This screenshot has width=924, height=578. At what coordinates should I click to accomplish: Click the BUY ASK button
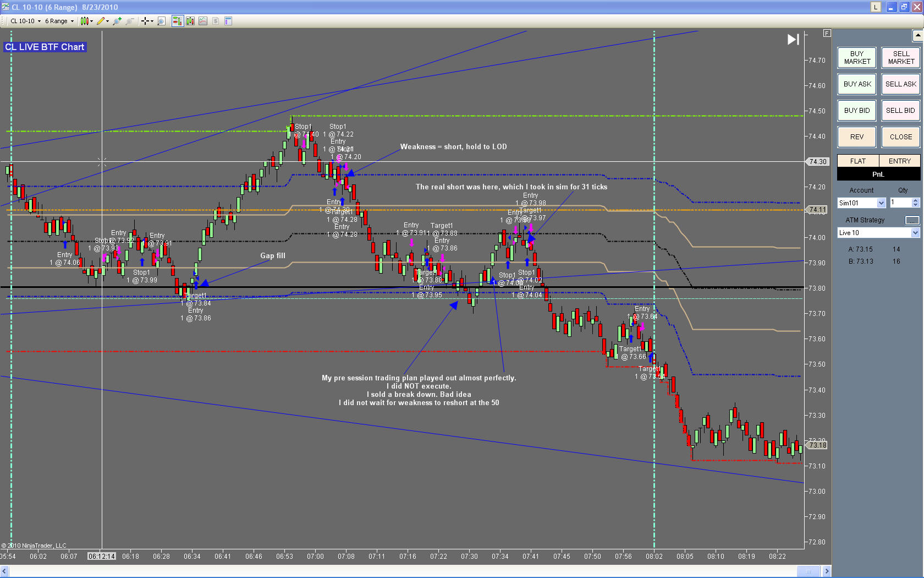(x=857, y=84)
